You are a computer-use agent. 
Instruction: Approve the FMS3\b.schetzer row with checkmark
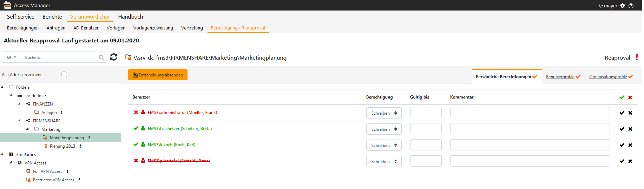coord(622,129)
